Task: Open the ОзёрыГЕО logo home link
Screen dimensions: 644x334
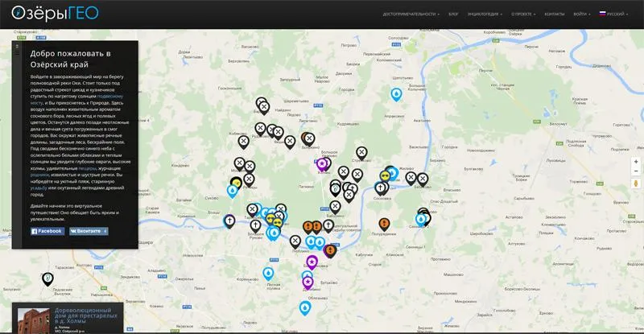Action: pos(55,13)
